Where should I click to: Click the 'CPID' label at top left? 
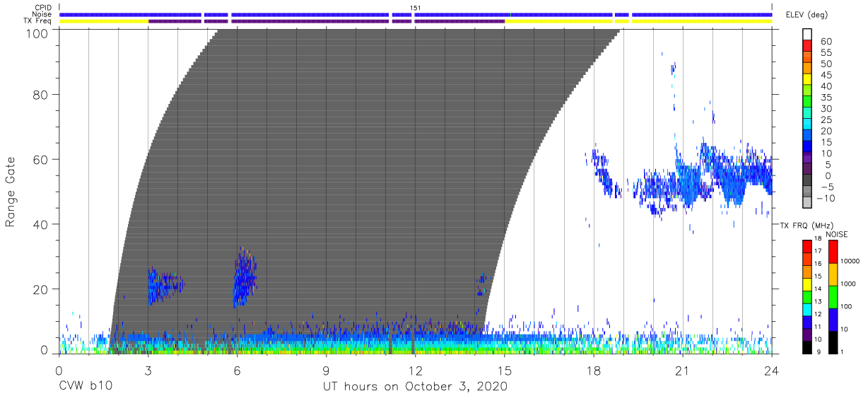43,8
